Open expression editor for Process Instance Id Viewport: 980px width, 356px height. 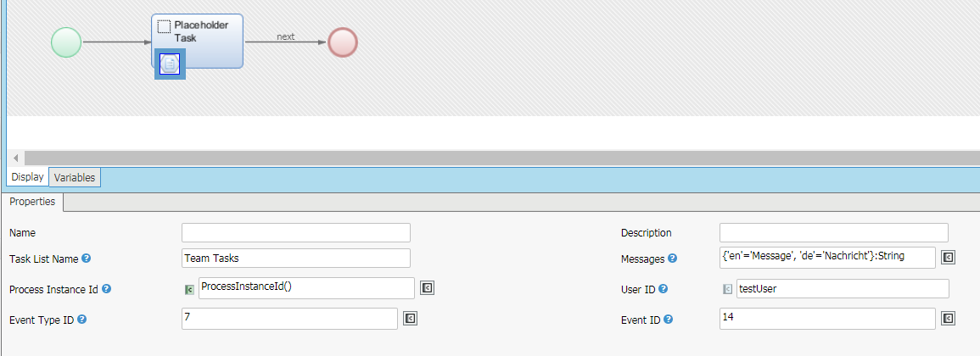click(428, 289)
